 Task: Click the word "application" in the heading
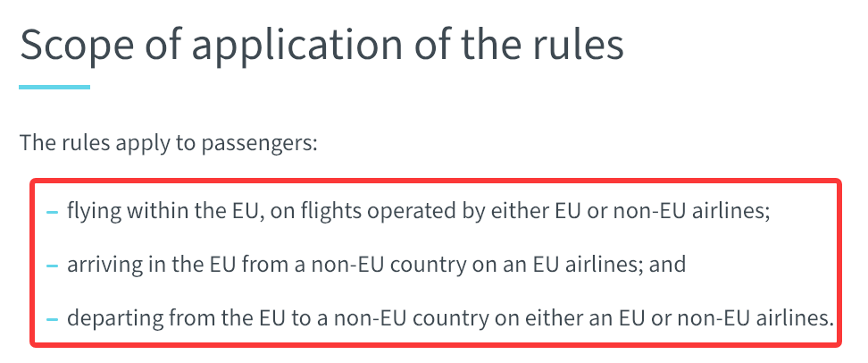coord(296,45)
